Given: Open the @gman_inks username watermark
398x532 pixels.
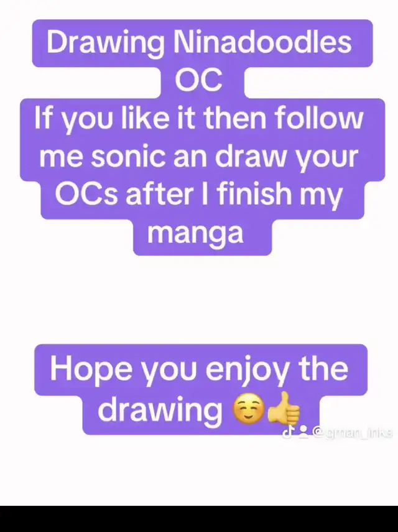Looking at the screenshot, I should [353, 433].
